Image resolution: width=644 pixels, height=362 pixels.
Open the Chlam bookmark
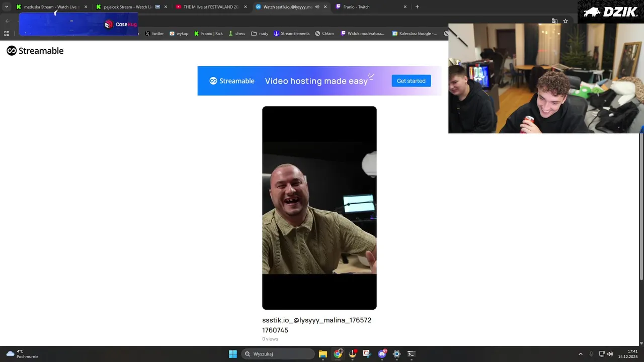325,34
